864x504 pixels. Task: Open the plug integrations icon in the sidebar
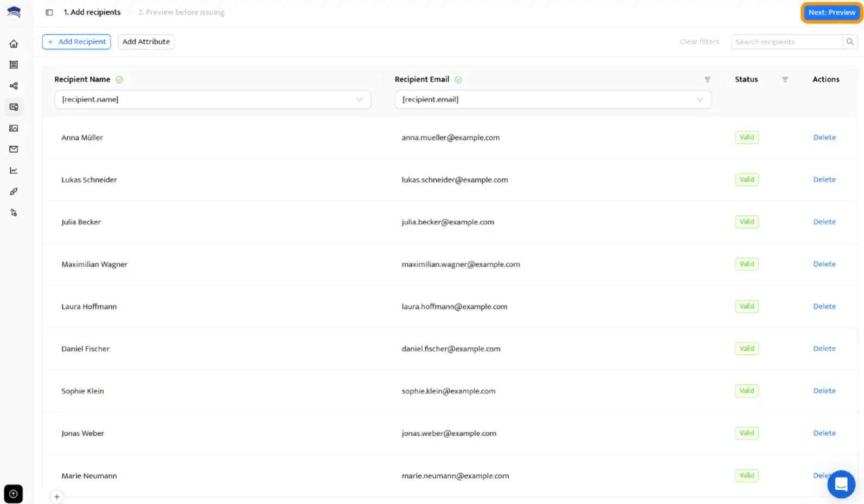click(14, 191)
